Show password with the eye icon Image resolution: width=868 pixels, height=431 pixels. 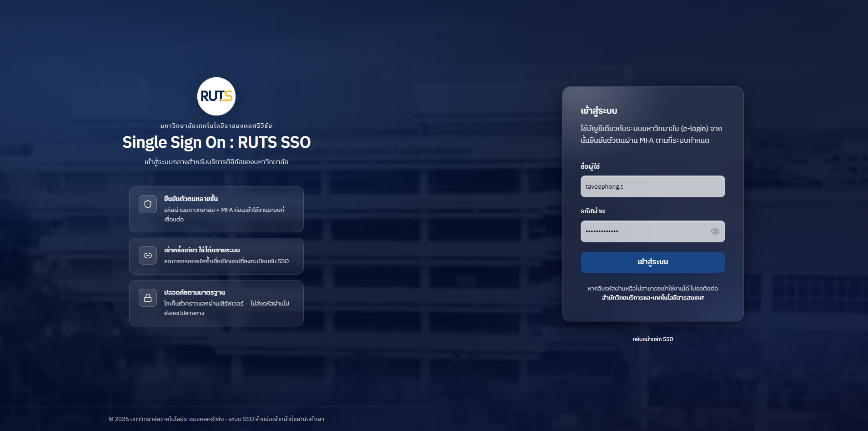[715, 231]
